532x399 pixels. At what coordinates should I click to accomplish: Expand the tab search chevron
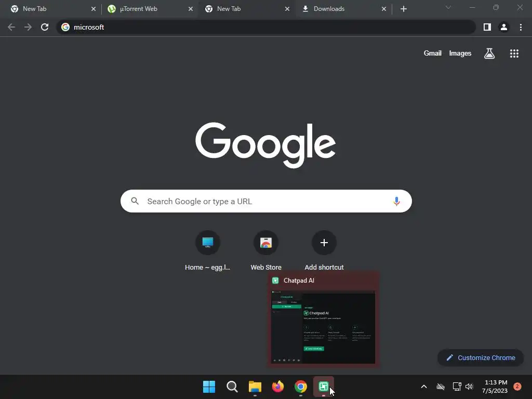click(x=448, y=7)
